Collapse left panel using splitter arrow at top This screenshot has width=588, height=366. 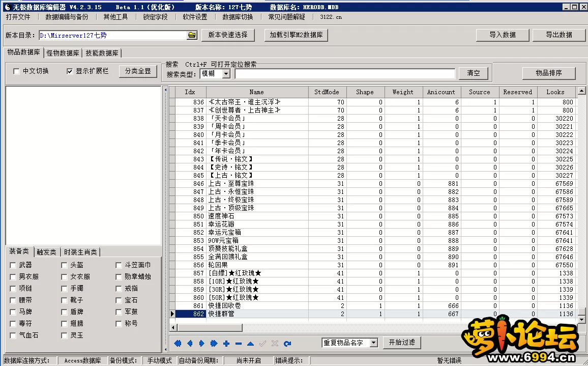point(165,90)
